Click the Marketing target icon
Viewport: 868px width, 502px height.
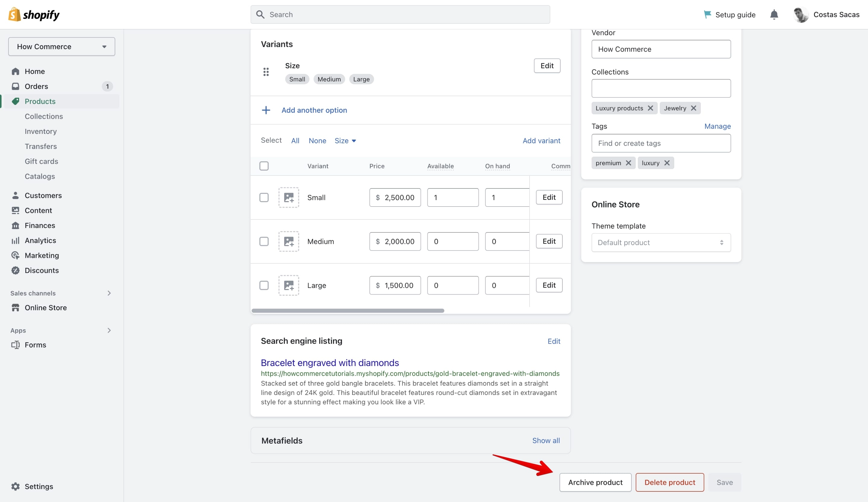[15, 255]
